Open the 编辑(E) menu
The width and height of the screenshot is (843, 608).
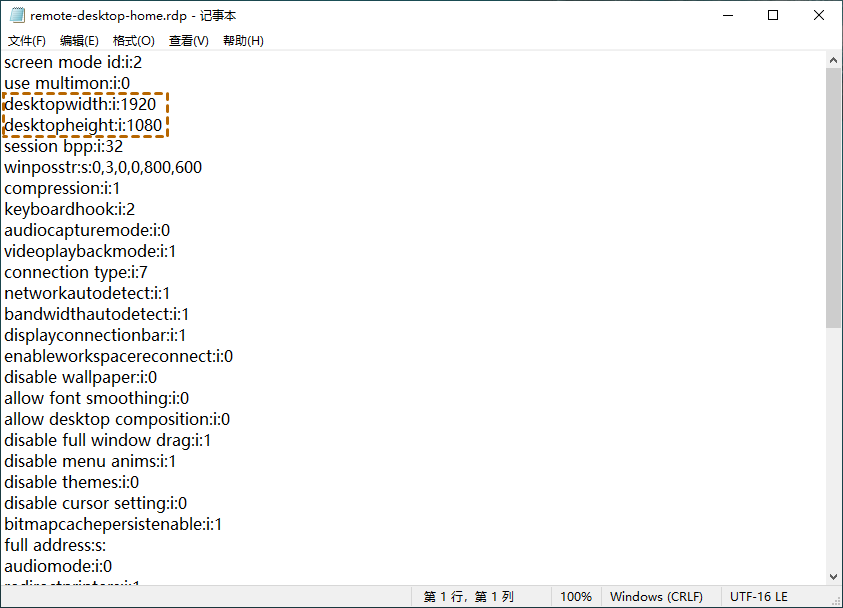(x=80, y=41)
